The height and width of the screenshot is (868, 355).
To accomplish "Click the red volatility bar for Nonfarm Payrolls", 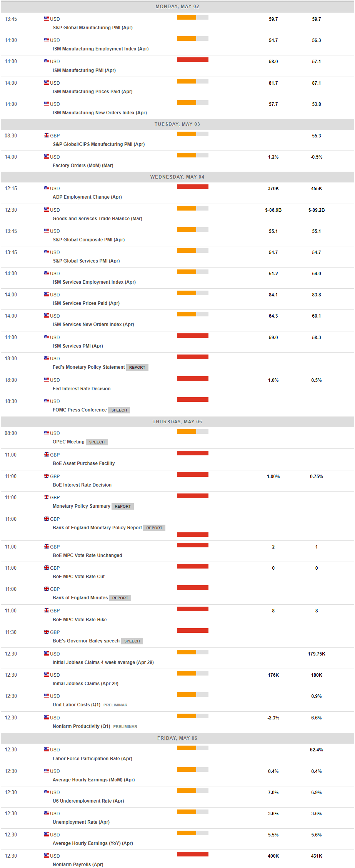I will click(193, 854).
